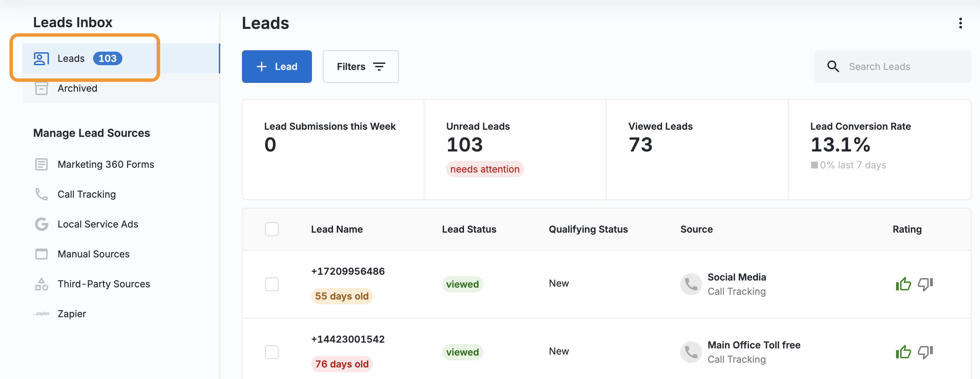Expand the Filters dropdown
The width and height of the screenshot is (980, 379).
pos(360,67)
